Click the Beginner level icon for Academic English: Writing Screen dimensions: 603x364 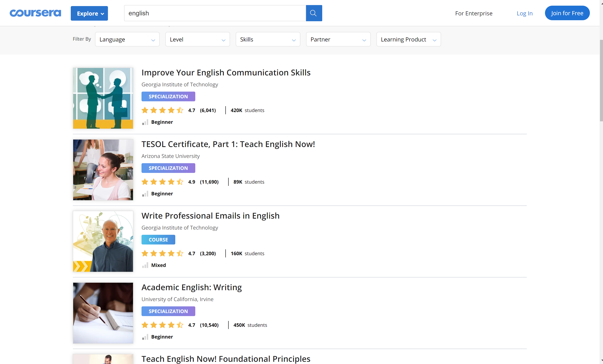145,337
